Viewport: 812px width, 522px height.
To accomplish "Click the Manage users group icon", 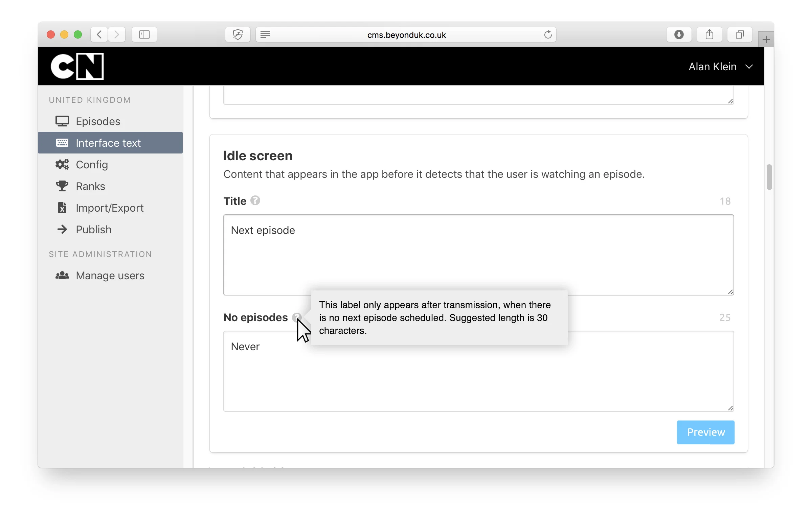I will pos(62,276).
